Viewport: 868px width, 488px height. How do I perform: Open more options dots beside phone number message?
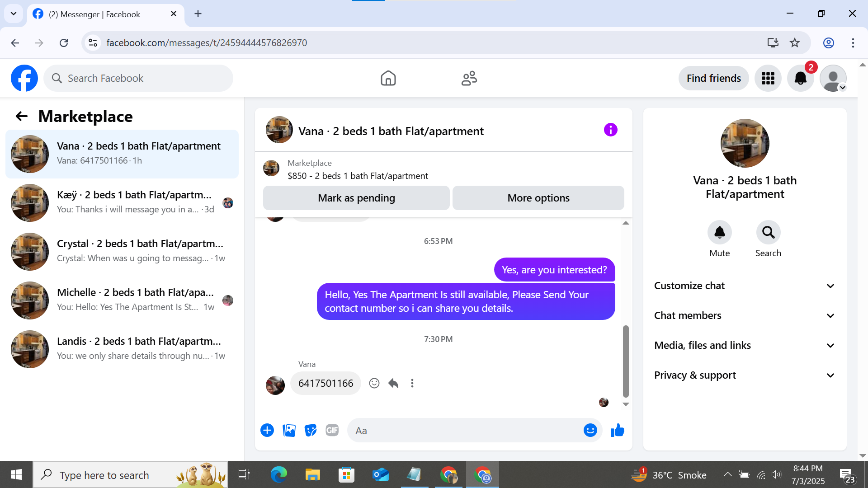[412, 383]
